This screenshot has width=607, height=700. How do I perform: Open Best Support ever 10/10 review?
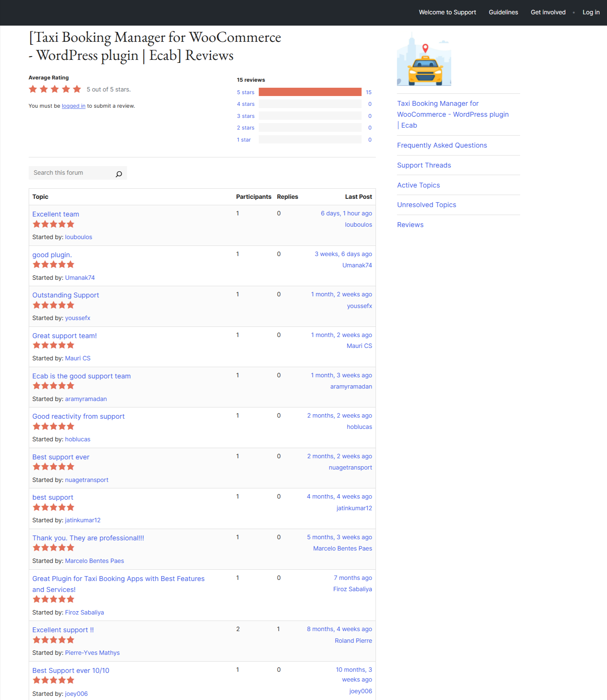coord(71,671)
